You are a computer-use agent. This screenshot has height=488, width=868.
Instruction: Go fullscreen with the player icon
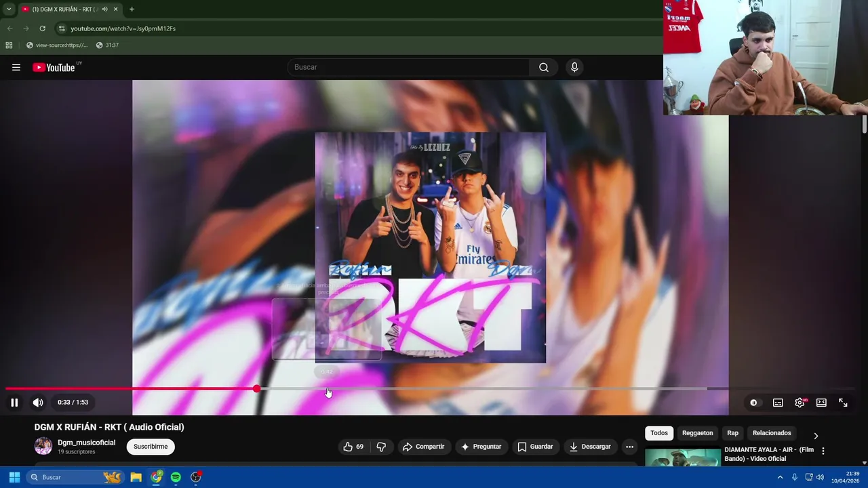pyautogui.click(x=843, y=403)
